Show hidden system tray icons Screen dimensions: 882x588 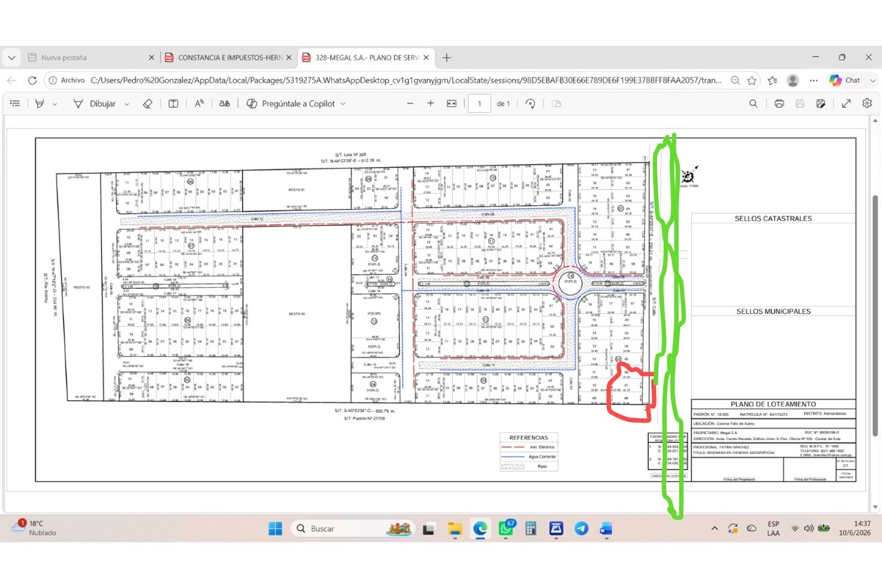pyautogui.click(x=715, y=528)
